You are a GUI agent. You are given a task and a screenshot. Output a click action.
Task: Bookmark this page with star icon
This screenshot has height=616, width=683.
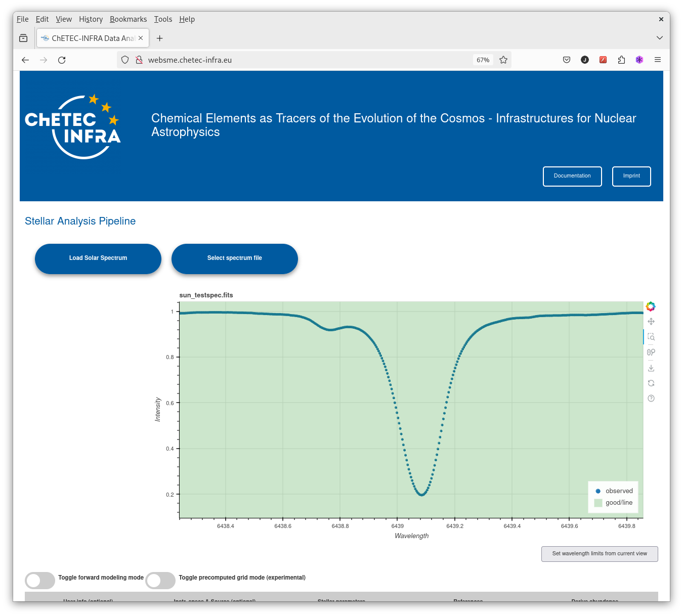[503, 60]
